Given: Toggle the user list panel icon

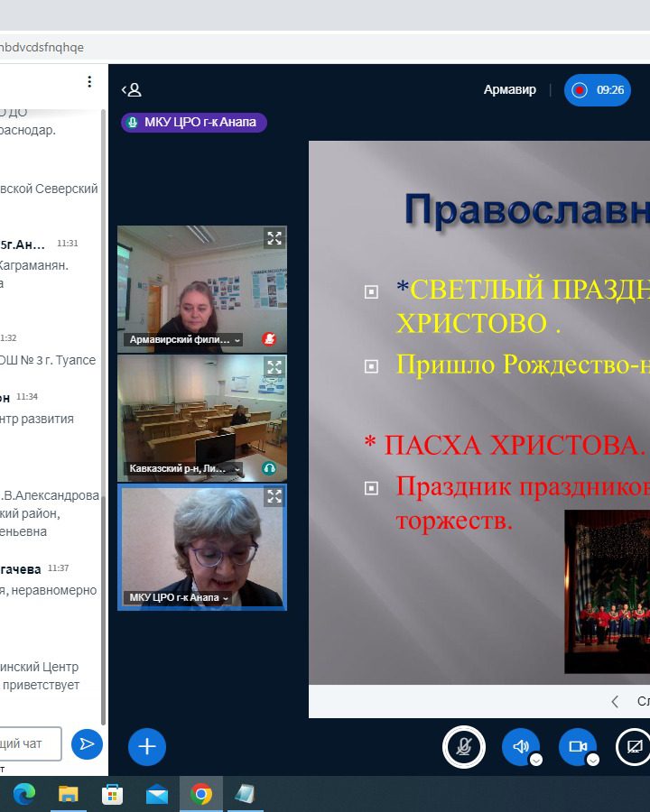Looking at the screenshot, I should click(132, 89).
